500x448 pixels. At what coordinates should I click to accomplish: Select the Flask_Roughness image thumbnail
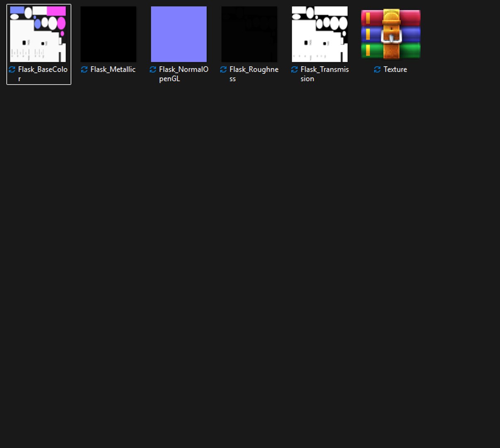tap(249, 34)
